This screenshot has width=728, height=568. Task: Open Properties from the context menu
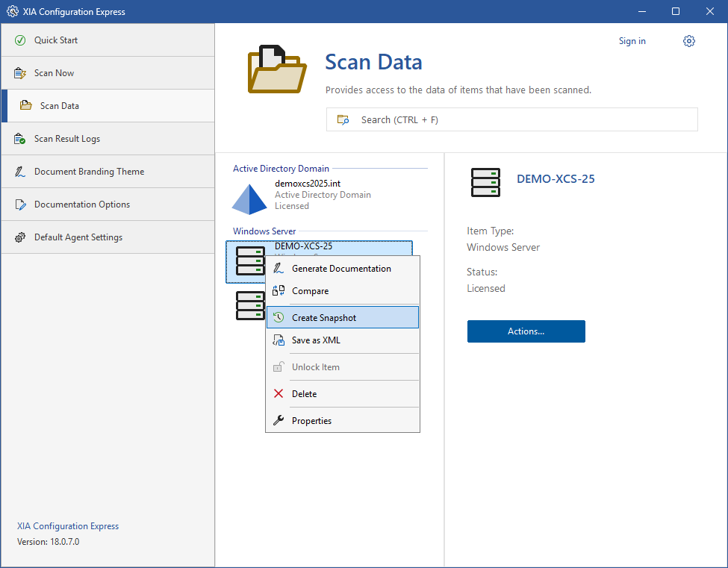point(311,421)
